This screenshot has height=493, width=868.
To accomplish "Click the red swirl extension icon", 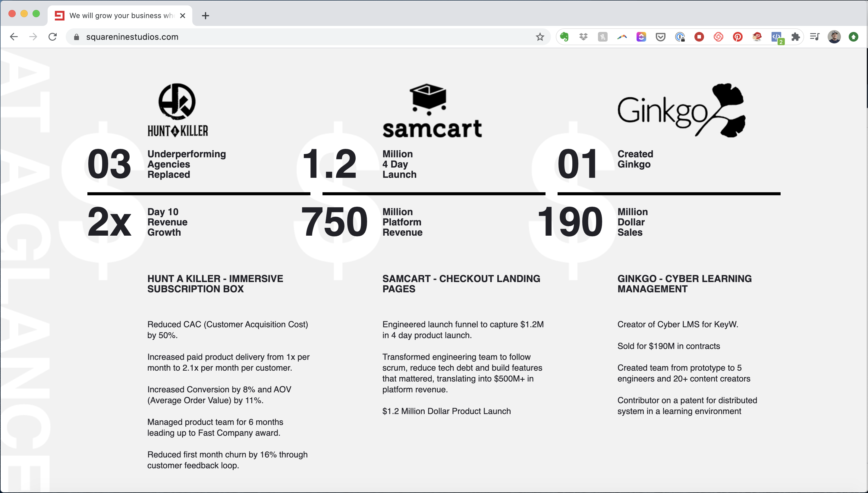I will pos(719,36).
